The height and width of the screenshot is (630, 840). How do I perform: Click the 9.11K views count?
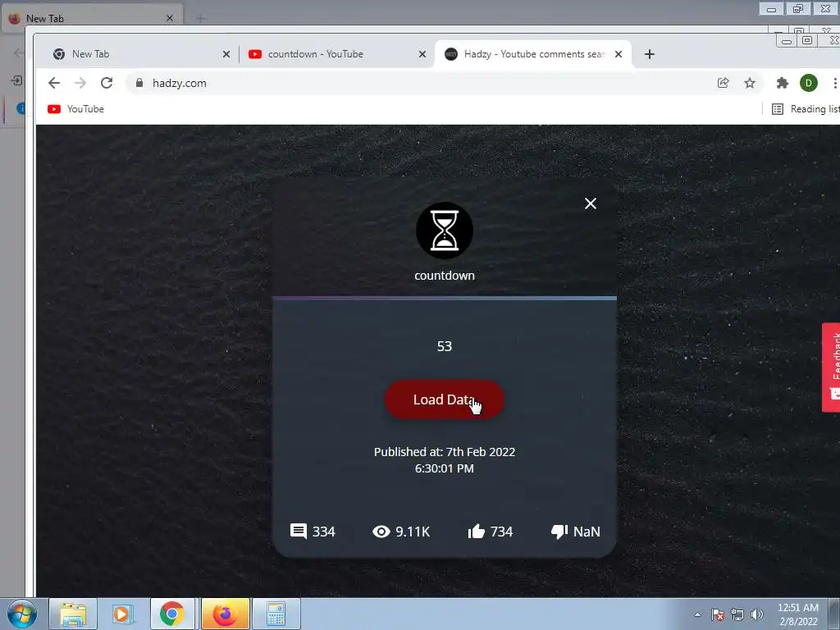413,532
